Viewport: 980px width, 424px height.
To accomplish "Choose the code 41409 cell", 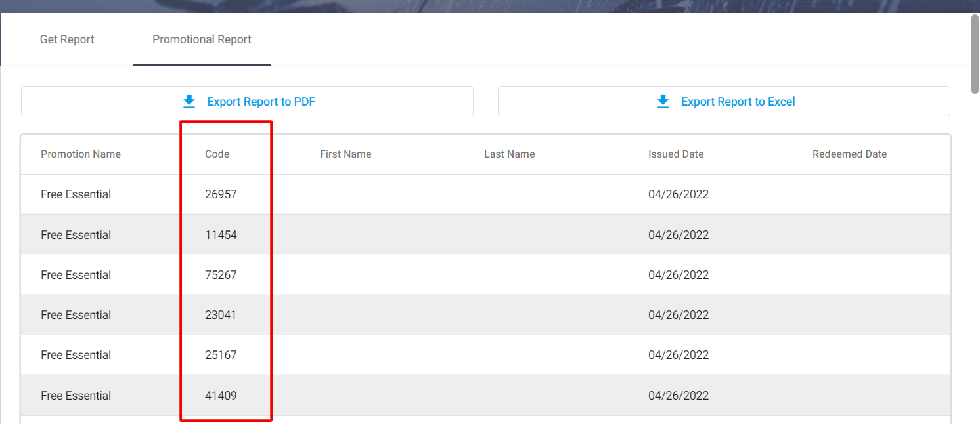I will coord(221,396).
